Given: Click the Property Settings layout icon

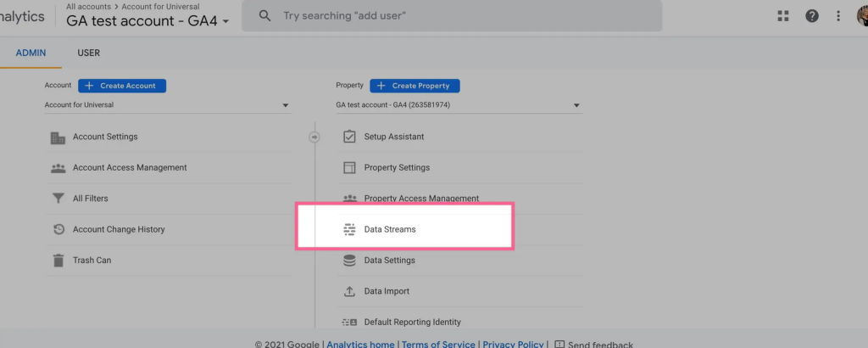Looking at the screenshot, I should (x=349, y=168).
